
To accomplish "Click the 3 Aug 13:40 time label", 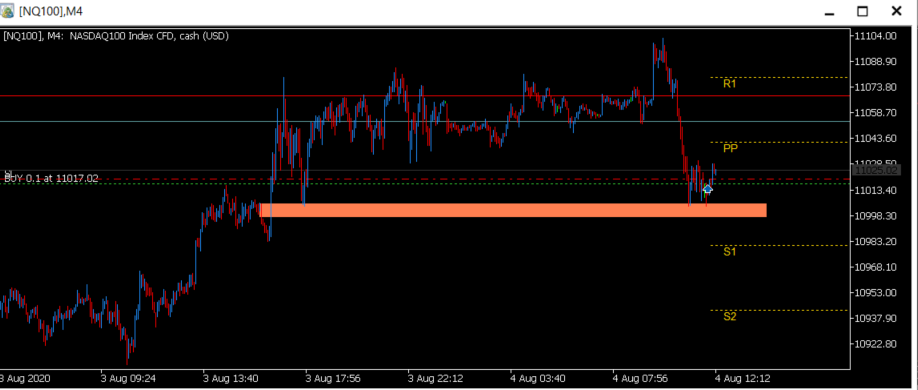I will click(230, 378).
